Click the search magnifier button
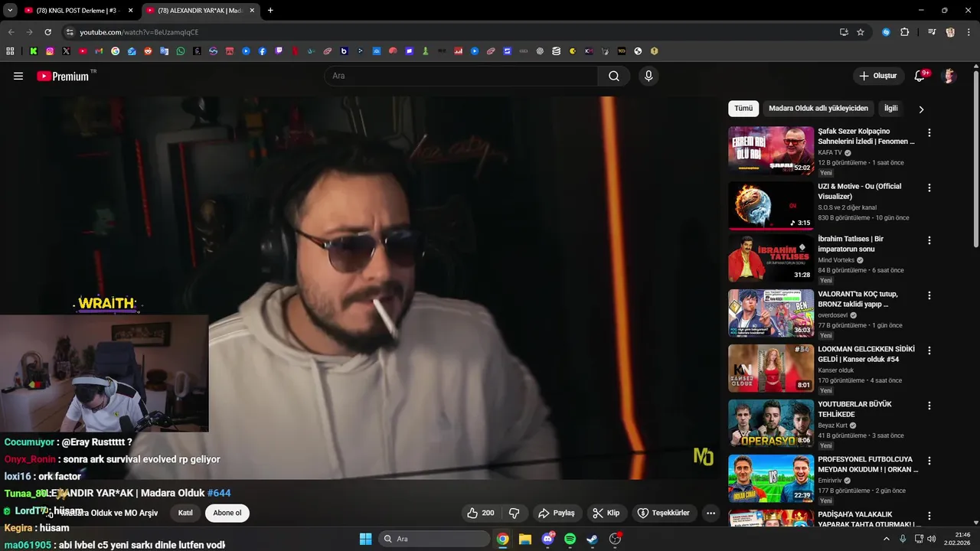Screen dimensions: 980x551 (x=614, y=76)
